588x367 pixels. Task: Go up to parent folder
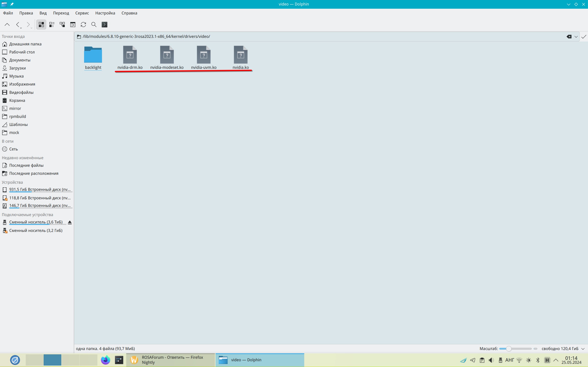coord(7,25)
